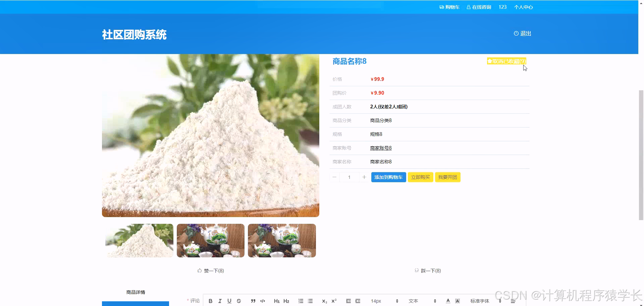
Task: Insert a code block in the editor
Action: (263, 301)
